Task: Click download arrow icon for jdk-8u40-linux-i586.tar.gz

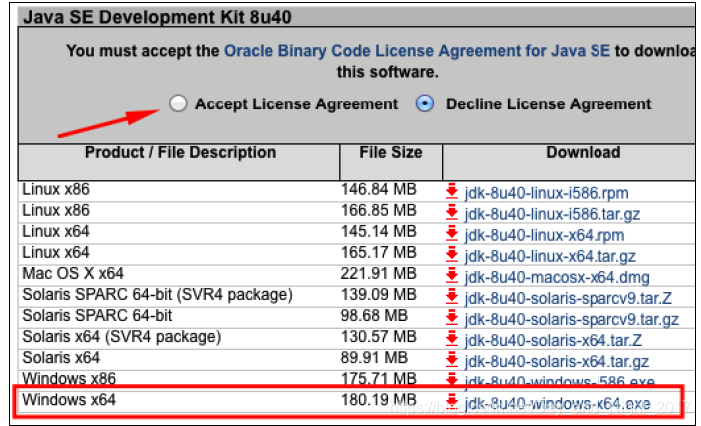Action: point(452,212)
